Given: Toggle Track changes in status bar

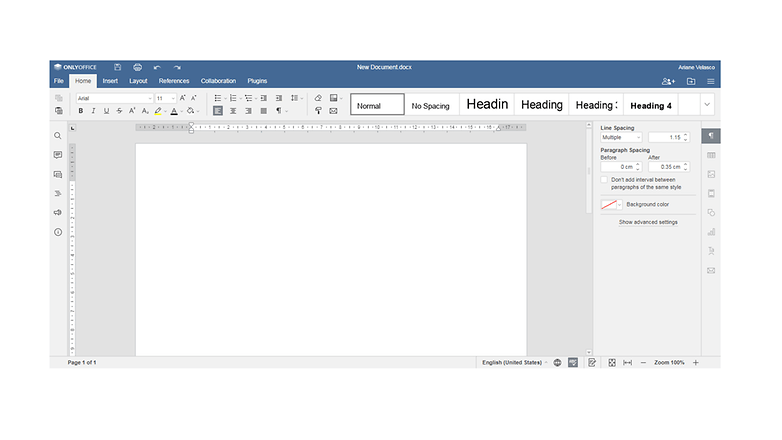Looking at the screenshot, I should 592,363.
